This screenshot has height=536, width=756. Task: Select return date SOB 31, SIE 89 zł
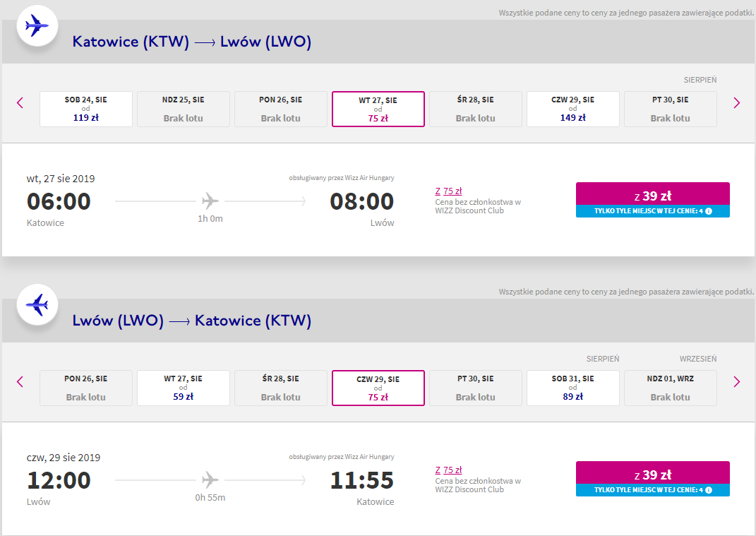[x=572, y=388]
